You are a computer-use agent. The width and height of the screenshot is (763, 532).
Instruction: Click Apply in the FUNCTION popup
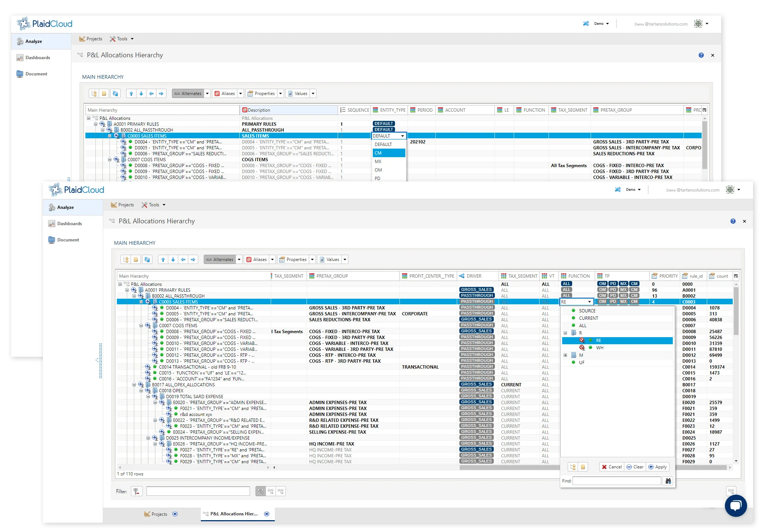coord(657,467)
